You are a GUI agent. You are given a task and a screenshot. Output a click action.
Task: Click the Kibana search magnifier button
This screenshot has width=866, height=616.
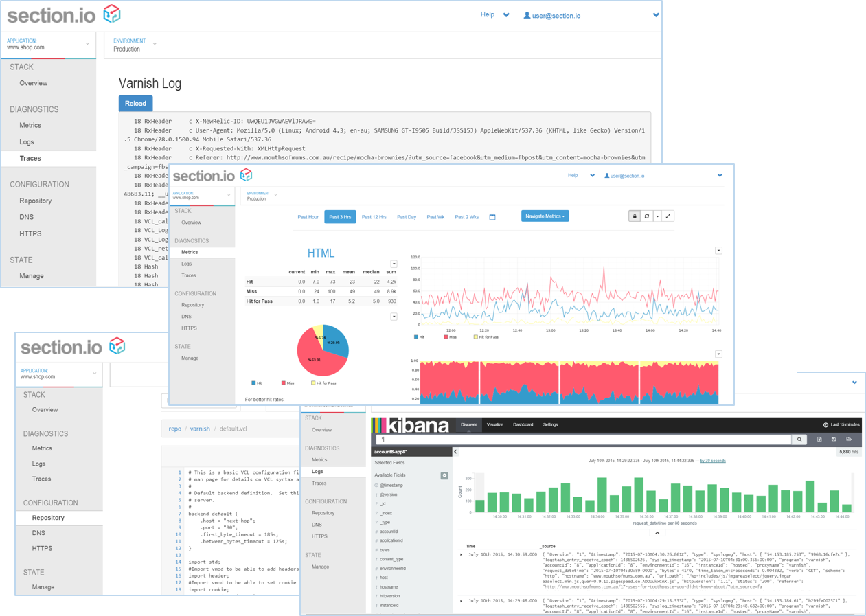click(x=799, y=440)
